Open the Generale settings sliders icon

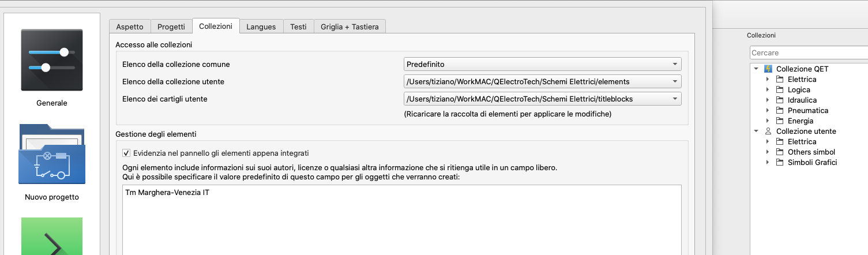point(51,60)
